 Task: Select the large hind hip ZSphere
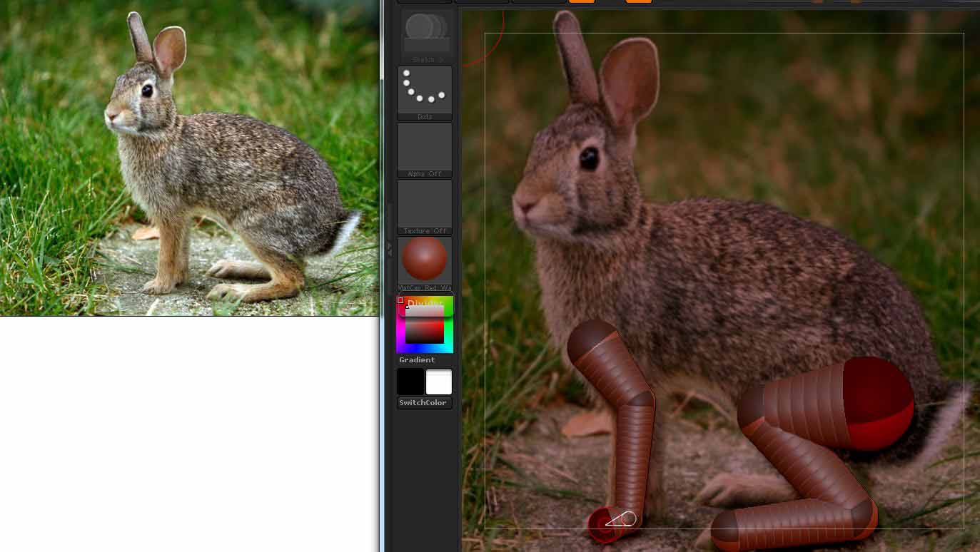[877, 403]
